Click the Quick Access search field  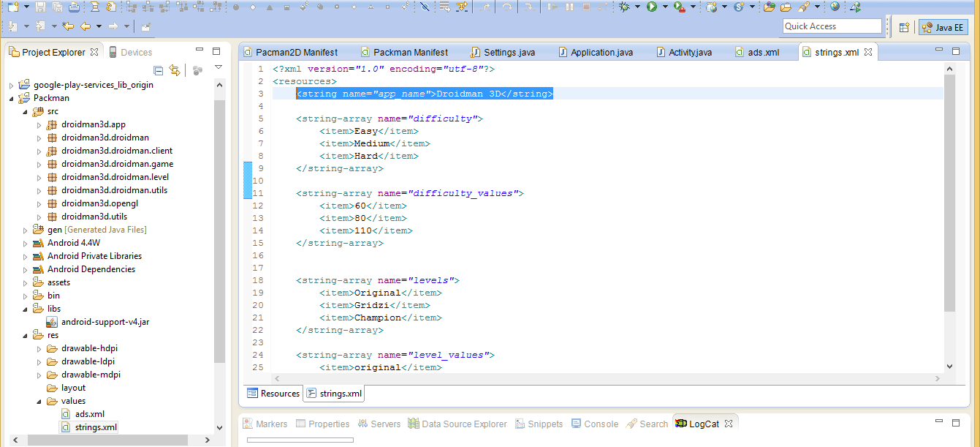[832, 26]
